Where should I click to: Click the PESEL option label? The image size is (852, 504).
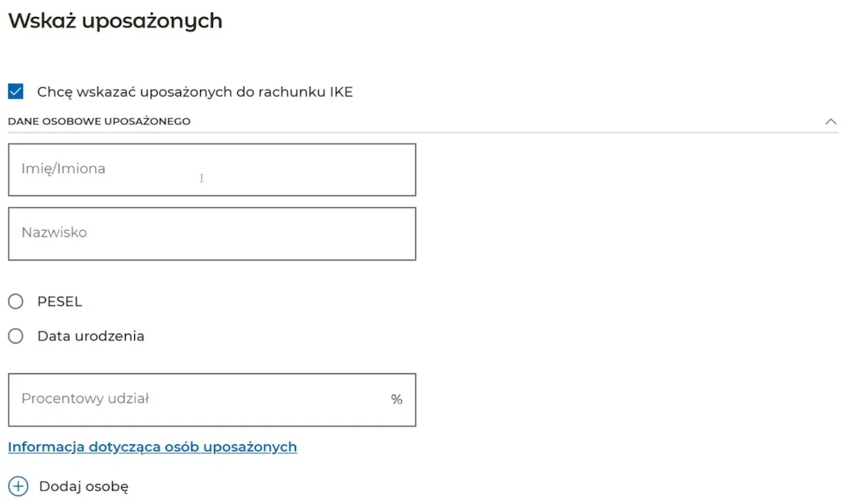[60, 302]
